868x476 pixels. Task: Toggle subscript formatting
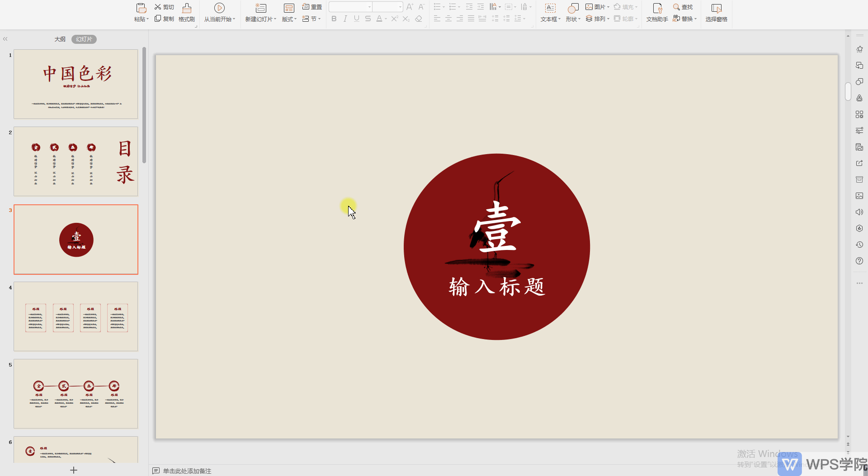click(406, 19)
